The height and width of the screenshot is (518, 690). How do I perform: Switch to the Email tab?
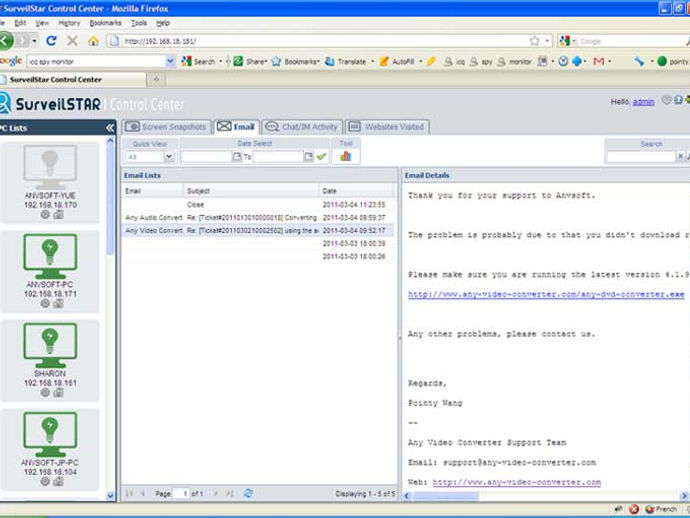236,127
